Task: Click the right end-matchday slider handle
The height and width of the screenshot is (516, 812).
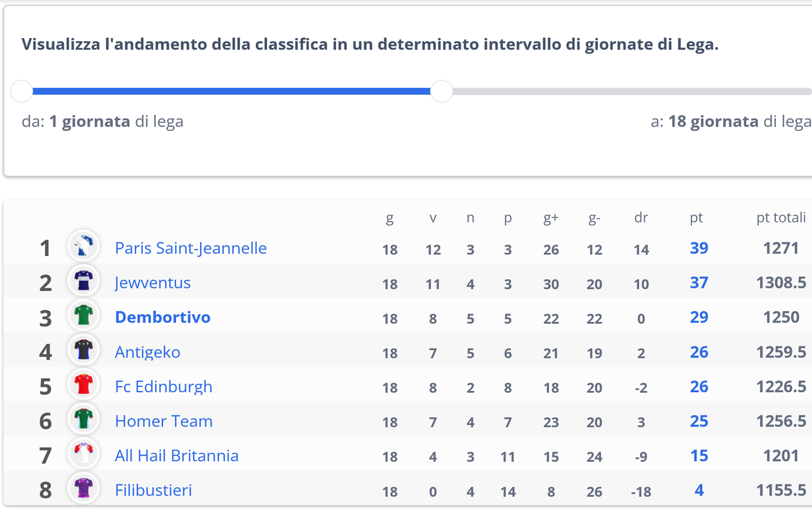Action: pyautogui.click(x=441, y=92)
